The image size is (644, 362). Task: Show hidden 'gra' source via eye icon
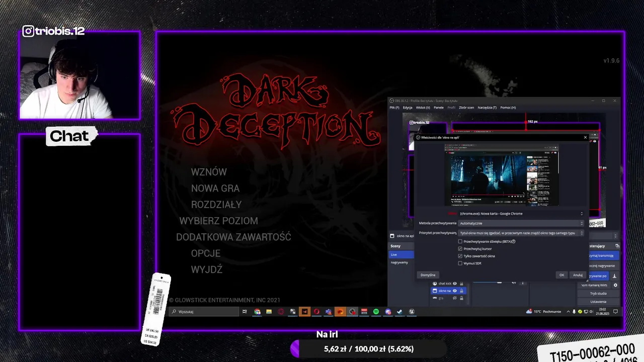click(x=455, y=298)
